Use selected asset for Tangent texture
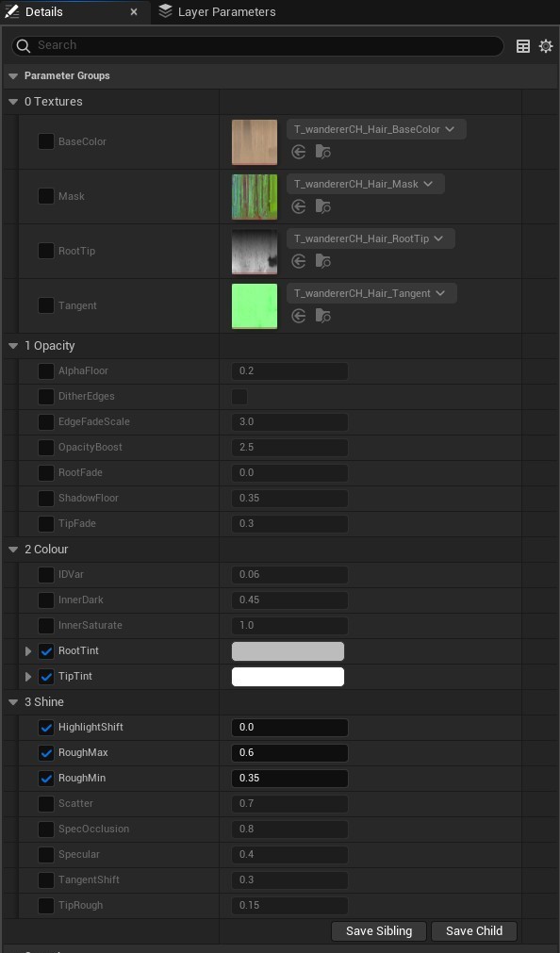The image size is (560, 953). [298, 316]
